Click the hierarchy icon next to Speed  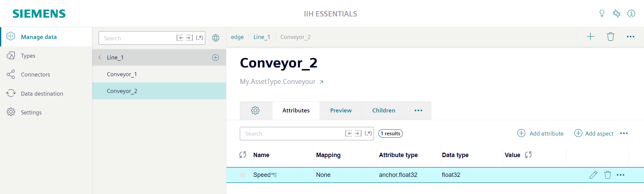[x=274, y=175]
